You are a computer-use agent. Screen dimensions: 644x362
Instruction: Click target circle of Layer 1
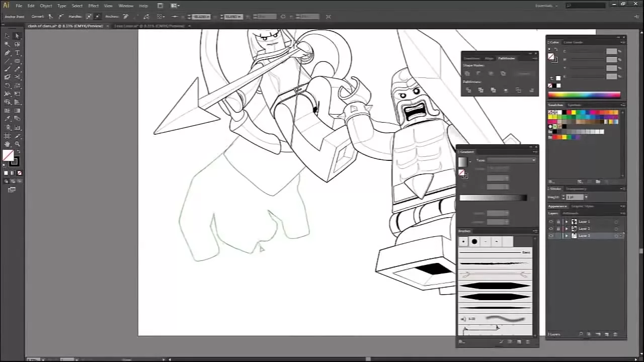616,222
